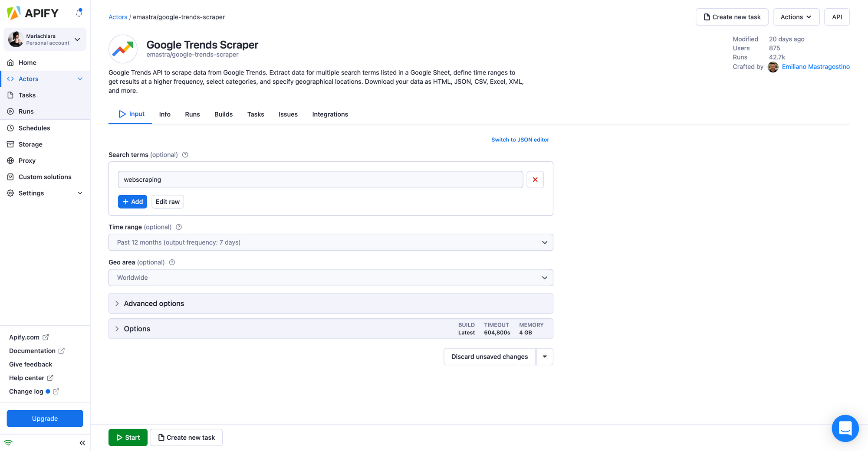Open the Geo area Worldwide dropdown

point(331,278)
